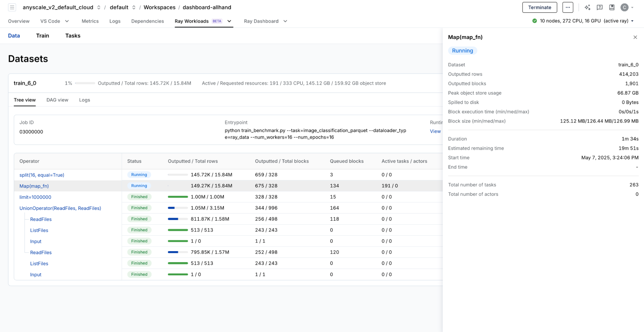The image size is (644, 332).
Task: Open the more options ellipsis button
Action: click(567, 7)
